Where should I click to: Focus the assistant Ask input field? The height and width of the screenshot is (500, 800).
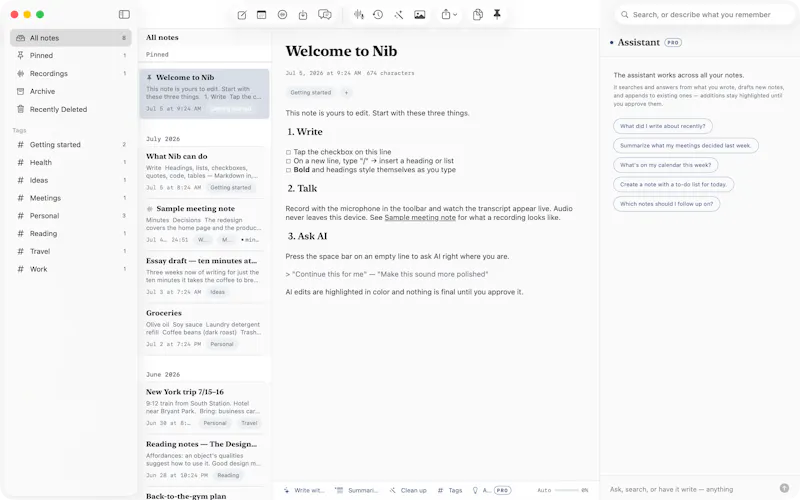(x=691, y=489)
